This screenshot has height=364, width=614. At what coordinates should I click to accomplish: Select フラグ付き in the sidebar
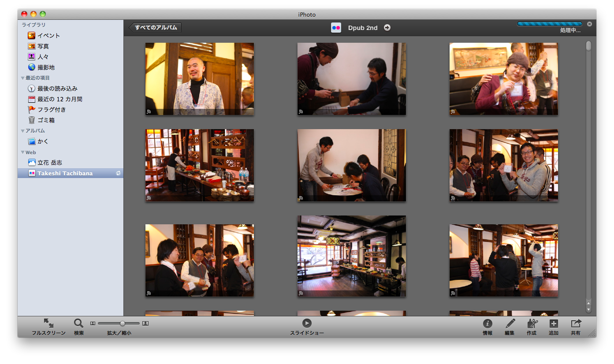point(52,110)
